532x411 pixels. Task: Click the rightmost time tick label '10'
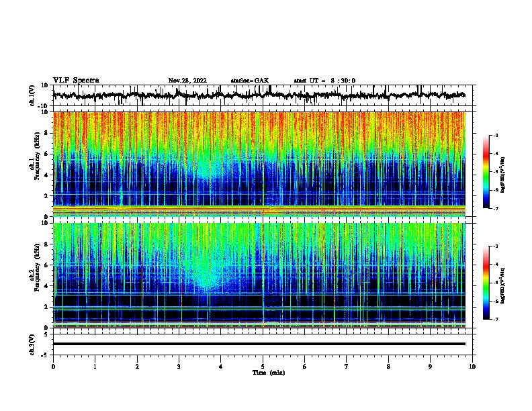coord(472,366)
